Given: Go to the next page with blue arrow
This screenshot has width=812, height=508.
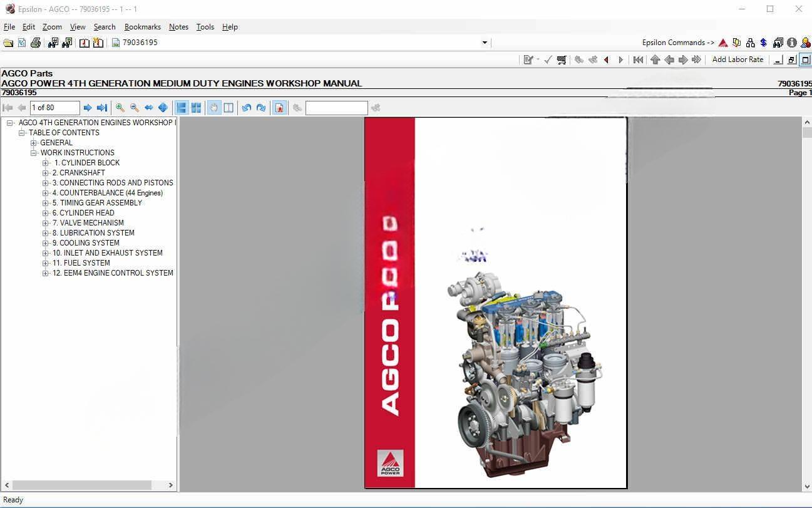Looking at the screenshot, I should coord(88,108).
